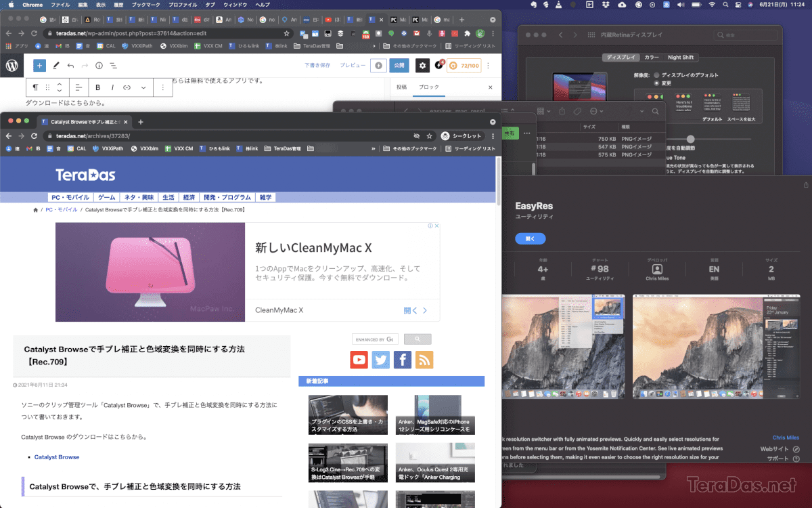812x508 pixels.
Task: Open the Finder action ellipsis dropdown
Action: tap(595, 111)
